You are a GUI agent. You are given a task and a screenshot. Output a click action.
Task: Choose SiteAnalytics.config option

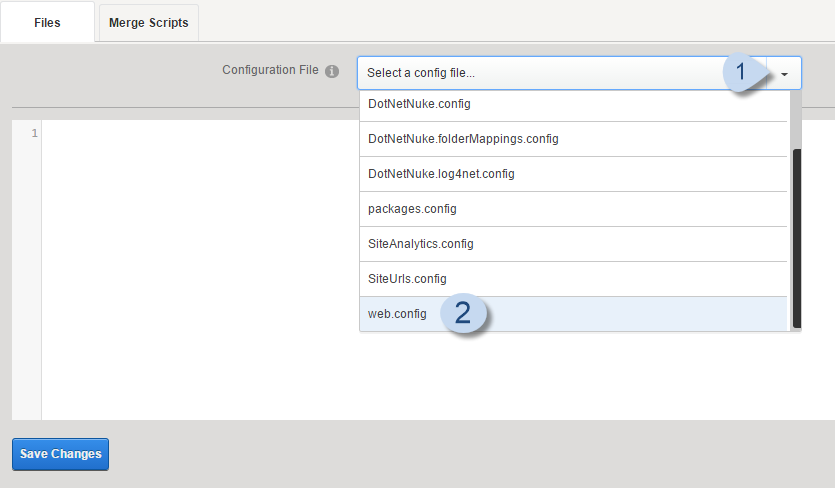[x=573, y=244]
